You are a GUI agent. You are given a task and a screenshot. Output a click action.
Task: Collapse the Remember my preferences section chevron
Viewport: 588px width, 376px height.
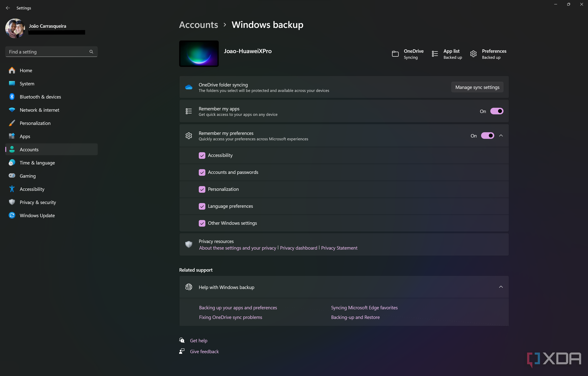(x=501, y=135)
